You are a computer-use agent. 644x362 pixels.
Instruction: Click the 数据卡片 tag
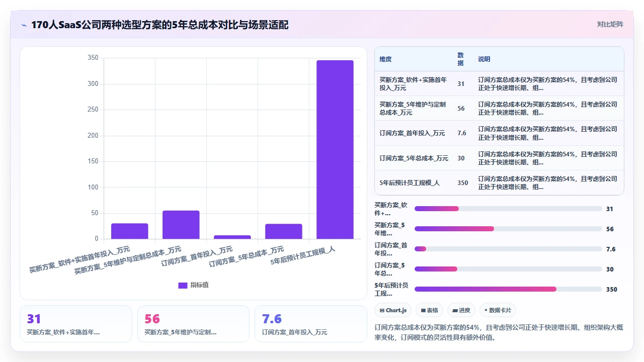(498, 310)
